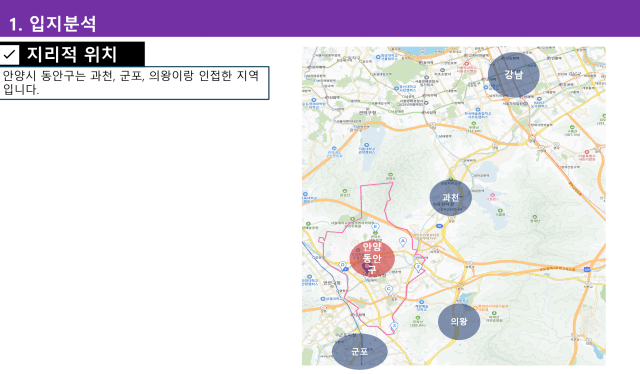Click the blue highway shield icon near 과천
640x374 pixels.
pos(440,226)
